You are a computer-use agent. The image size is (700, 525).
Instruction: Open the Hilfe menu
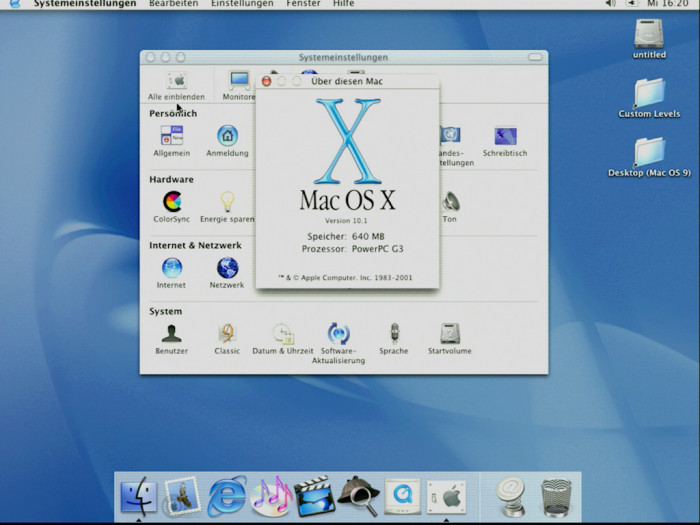344,4
